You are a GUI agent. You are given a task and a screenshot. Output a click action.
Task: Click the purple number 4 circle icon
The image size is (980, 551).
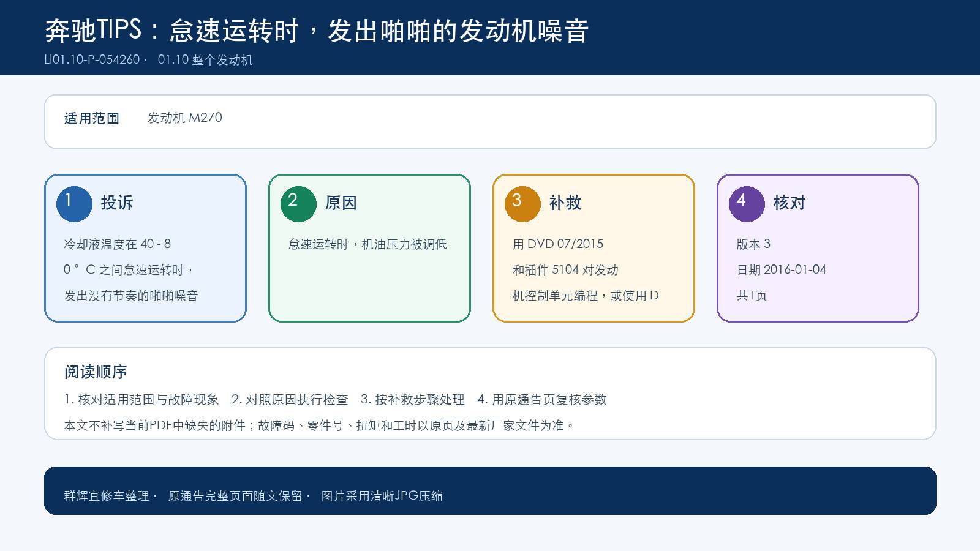pyautogui.click(x=747, y=204)
